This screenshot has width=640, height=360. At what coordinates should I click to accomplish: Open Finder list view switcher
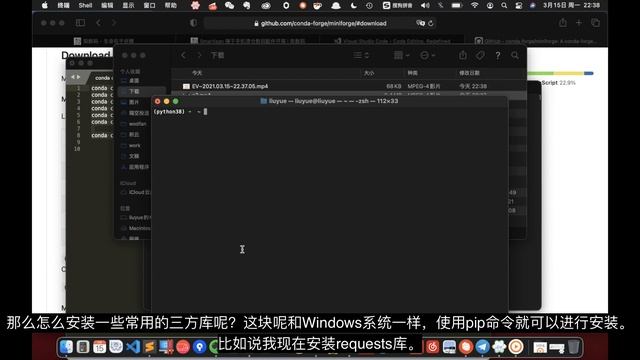click(361, 55)
